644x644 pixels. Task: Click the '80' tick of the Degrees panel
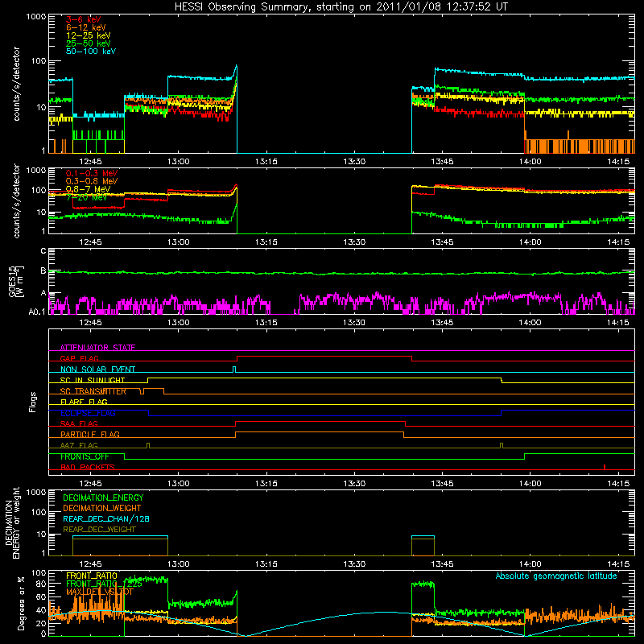(41, 584)
